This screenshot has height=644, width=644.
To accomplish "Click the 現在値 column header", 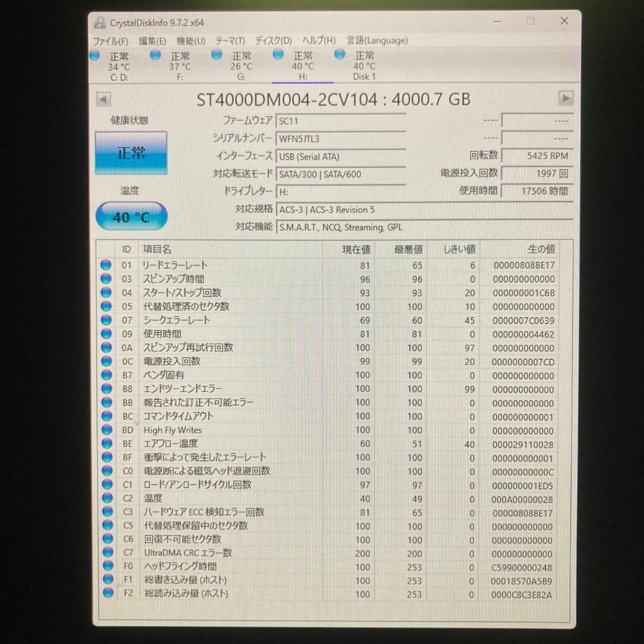I will click(356, 249).
